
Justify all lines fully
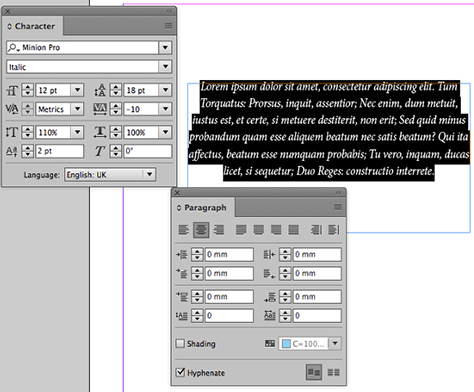click(x=293, y=230)
